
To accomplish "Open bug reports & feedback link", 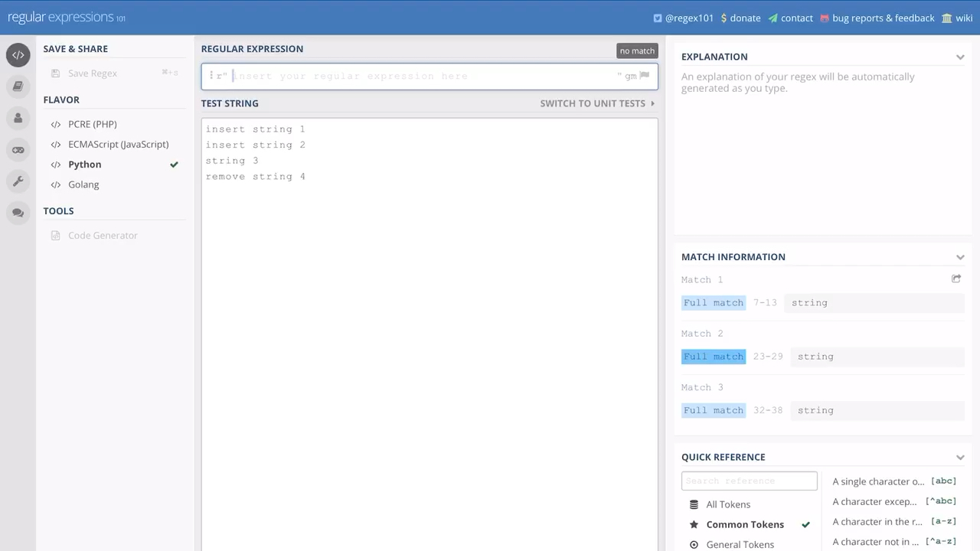I will [x=877, y=18].
